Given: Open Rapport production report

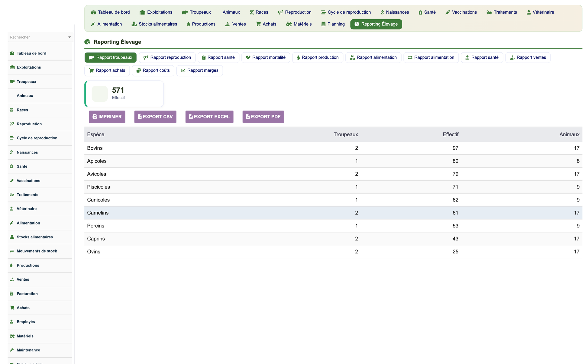Looking at the screenshot, I should coord(318,57).
